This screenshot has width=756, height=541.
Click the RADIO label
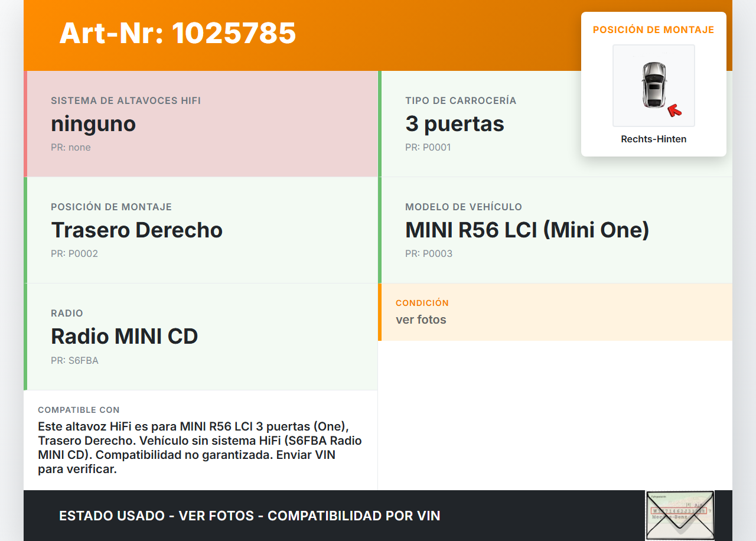click(67, 313)
